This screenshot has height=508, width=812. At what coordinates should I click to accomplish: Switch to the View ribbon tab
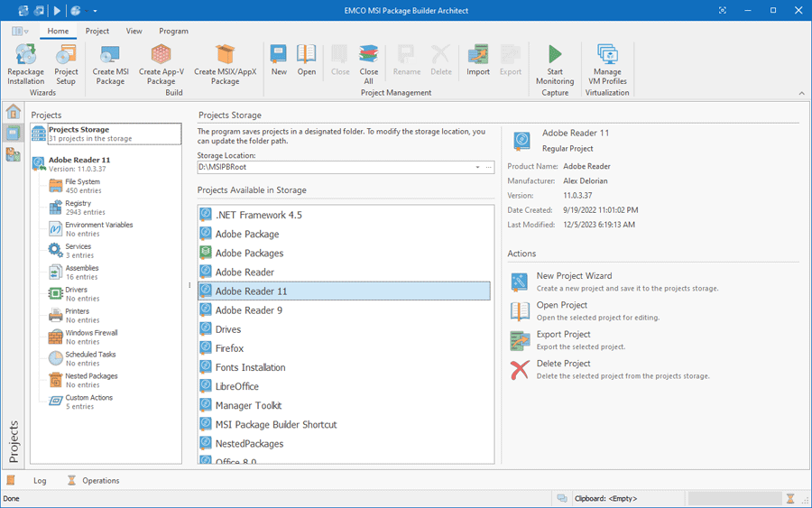pos(134,31)
